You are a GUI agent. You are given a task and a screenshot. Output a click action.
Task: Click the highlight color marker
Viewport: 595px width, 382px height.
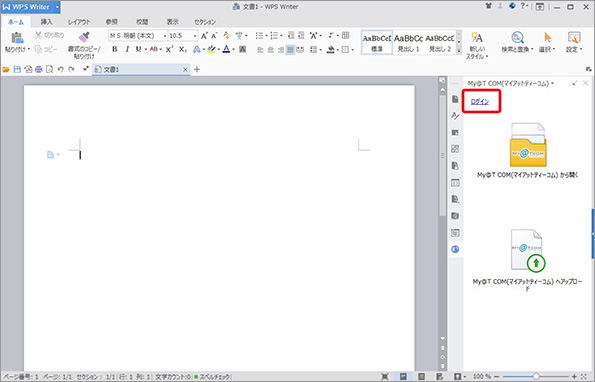click(211, 49)
